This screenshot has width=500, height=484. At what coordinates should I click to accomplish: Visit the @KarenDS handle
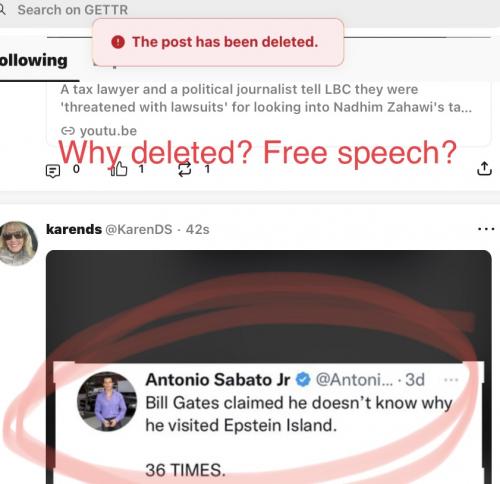tap(139, 229)
